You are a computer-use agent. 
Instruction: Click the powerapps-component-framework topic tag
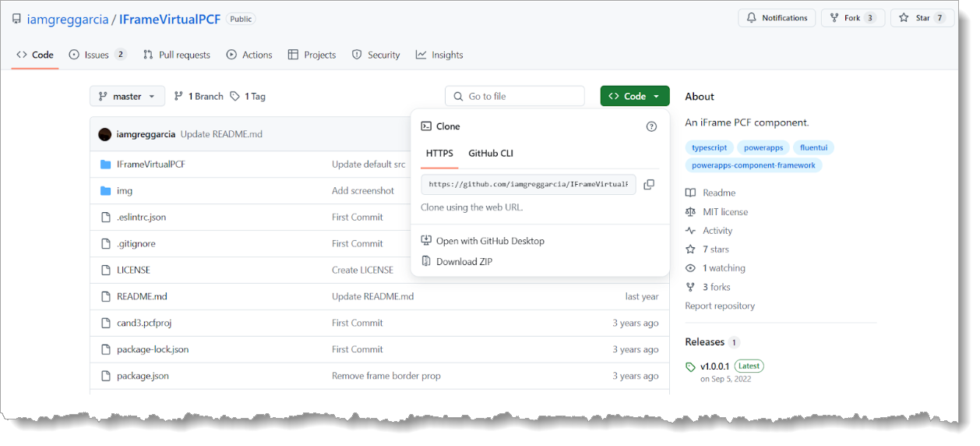tap(753, 165)
